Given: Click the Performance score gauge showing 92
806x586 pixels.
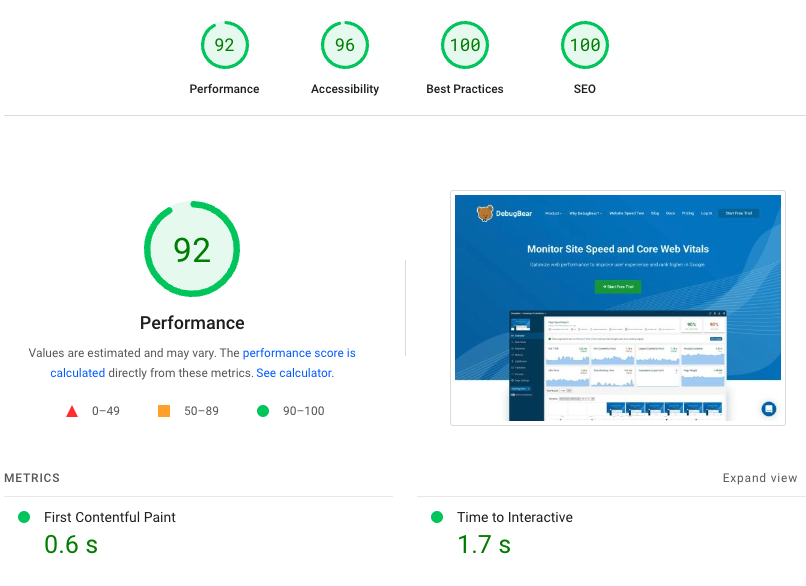Looking at the screenshot, I should 224,44.
